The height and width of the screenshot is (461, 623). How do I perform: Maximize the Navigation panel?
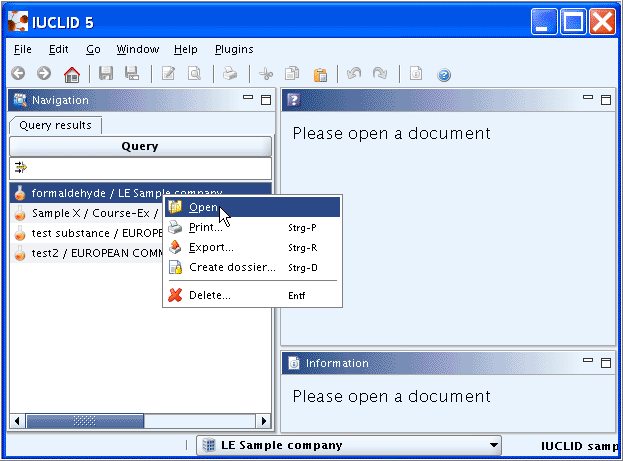click(266, 100)
